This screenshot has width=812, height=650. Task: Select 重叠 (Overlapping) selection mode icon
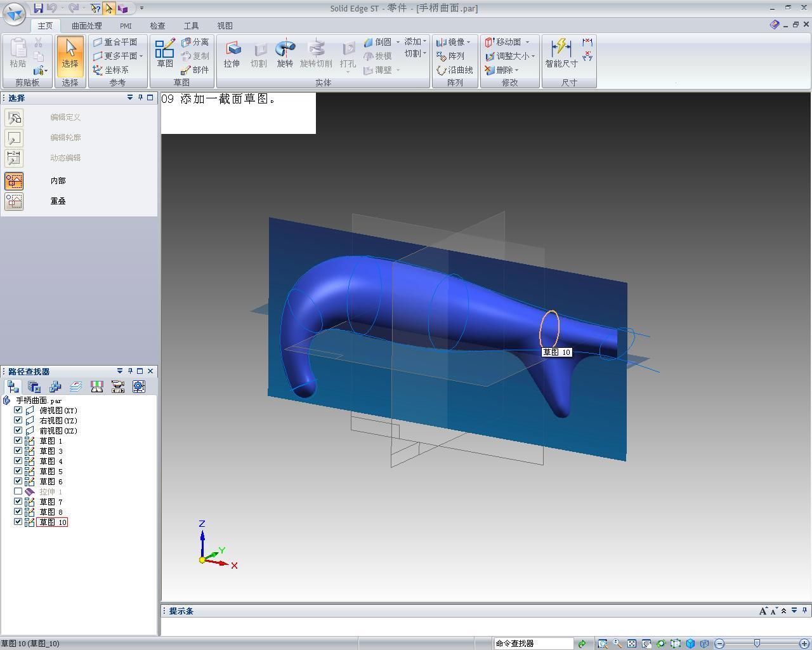pos(14,201)
